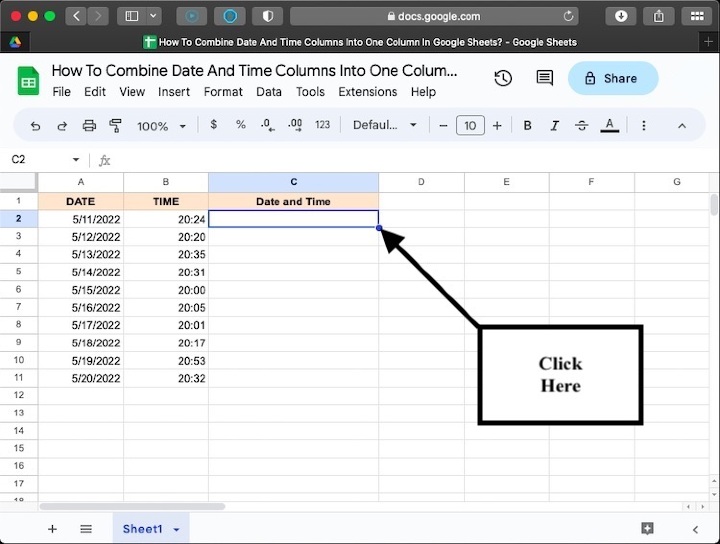Click the horizontal scrollbar thumb
The height and width of the screenshot is (544, 720).
[x=132, y=506]
